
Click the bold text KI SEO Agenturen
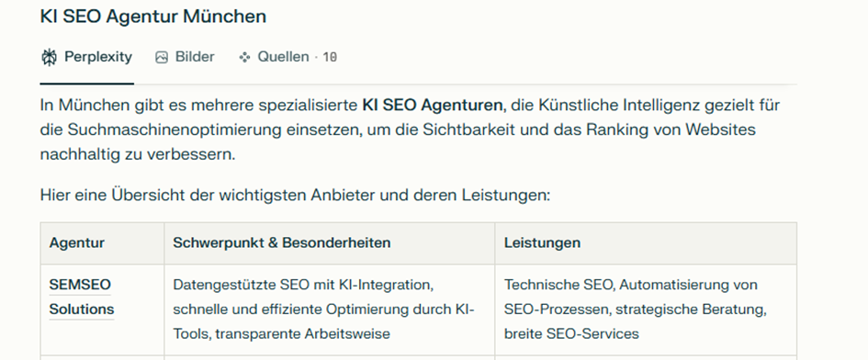click(x=433, y=106)
